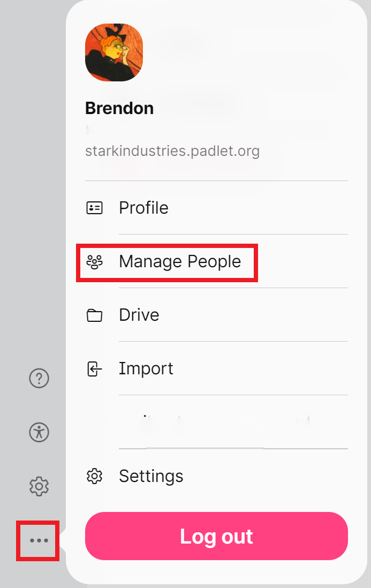This screenshot has height=588, width=371.
Task: Click the gear icon beside Settings in menu
Action: [x=94, y=476]
